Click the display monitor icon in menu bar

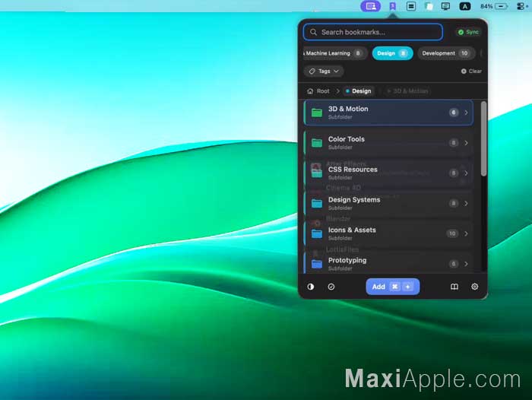[445, 6]
